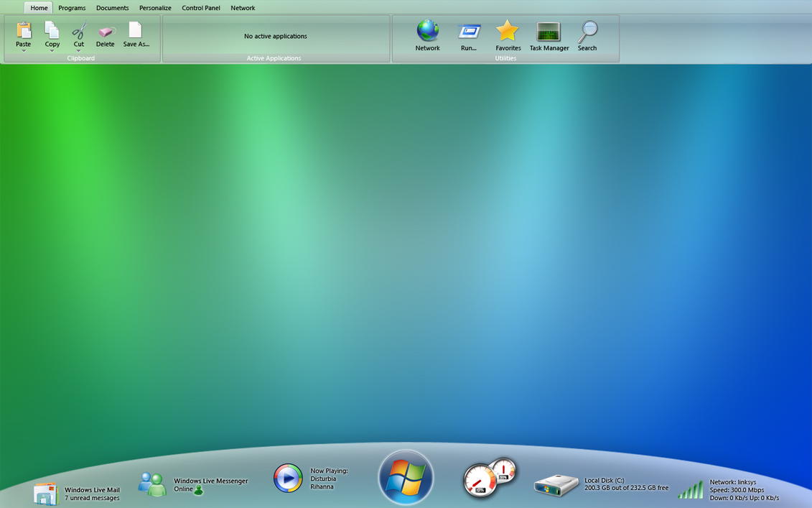This screenshot has width=812, height=508.
Task: Expand the Cut dropdown arrow
Action: coord(79,51)
